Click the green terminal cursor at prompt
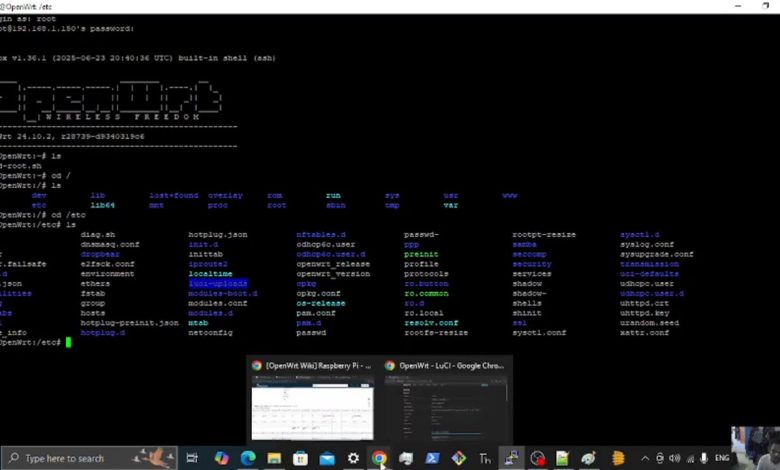Viewport: 780px width, 470px height. click(69, 342)
